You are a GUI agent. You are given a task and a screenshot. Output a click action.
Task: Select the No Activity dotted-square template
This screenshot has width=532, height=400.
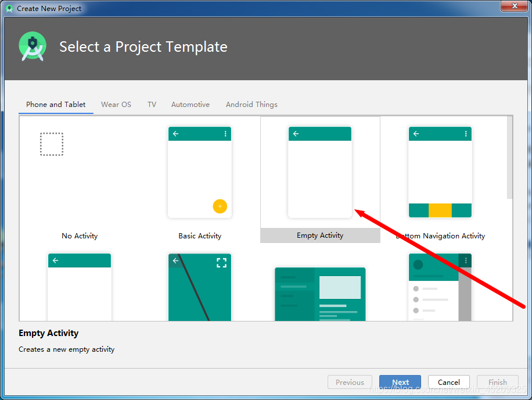[52, 144]
